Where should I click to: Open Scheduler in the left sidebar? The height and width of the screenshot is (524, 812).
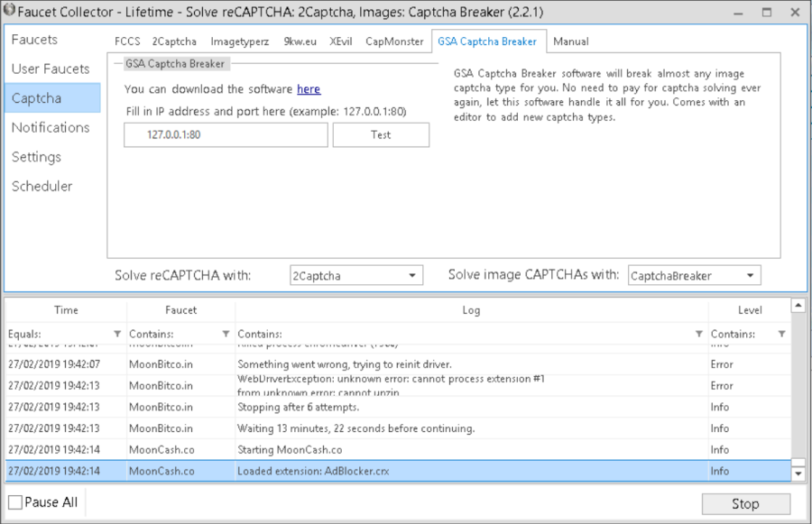42,186
